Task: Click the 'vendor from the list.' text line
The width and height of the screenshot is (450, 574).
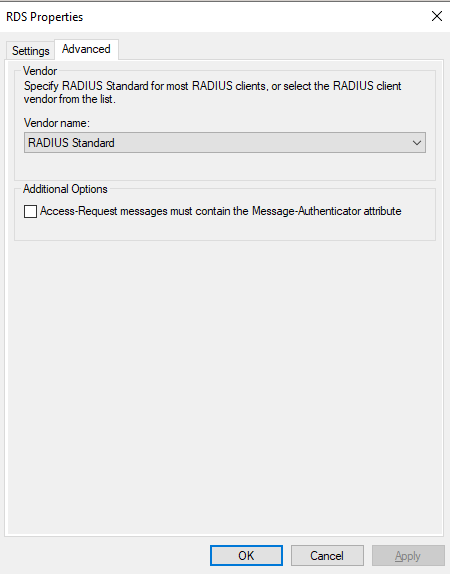Action: coord(70,99)
